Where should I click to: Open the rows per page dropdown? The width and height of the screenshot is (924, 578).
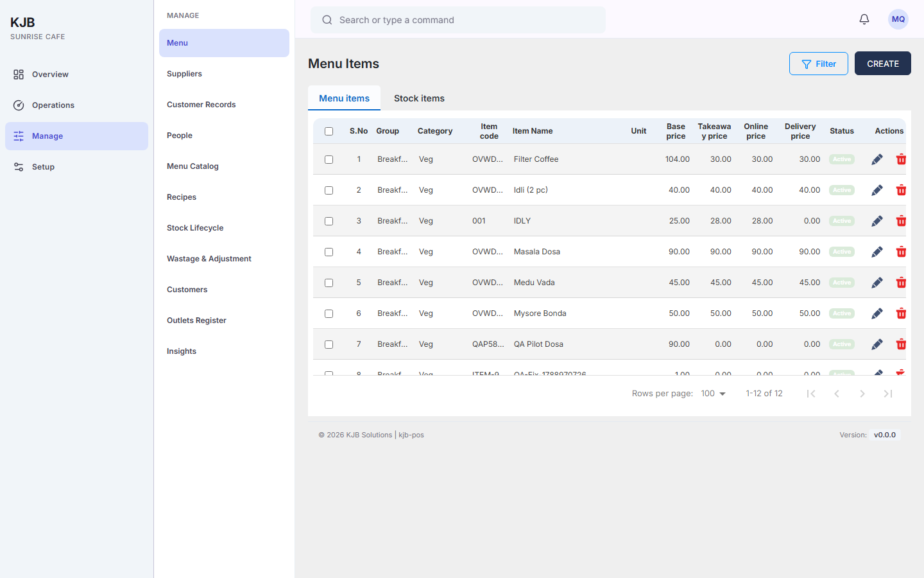point(713,394)
